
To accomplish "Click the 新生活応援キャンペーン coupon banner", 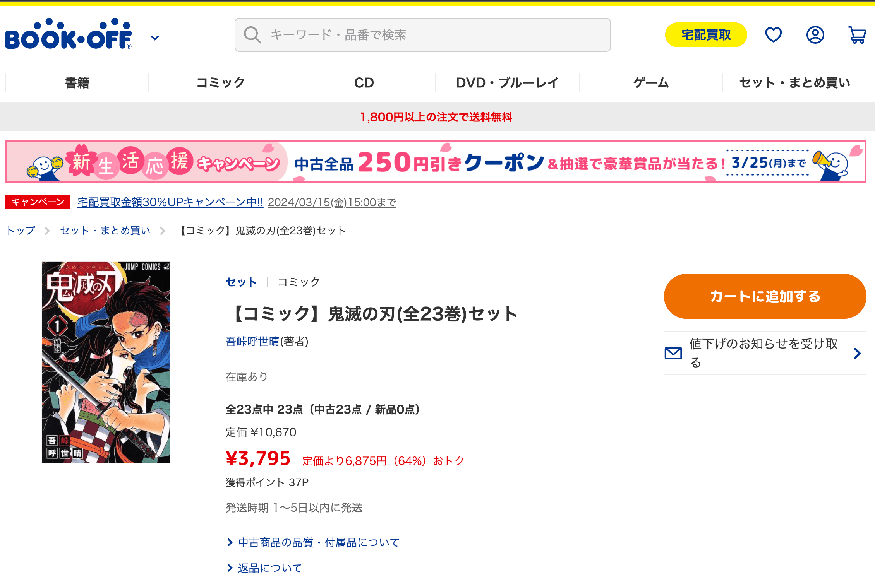I will [x=436, y=162].
